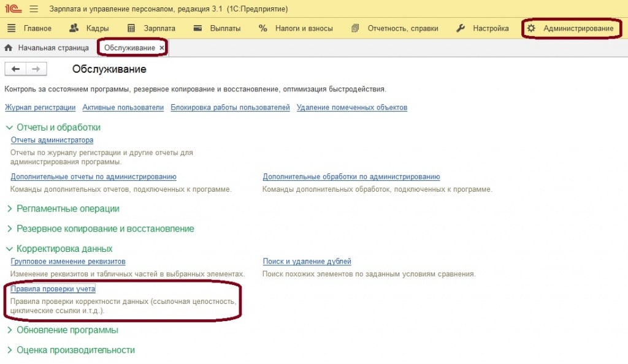Switch to Начальная страница tab
The height and width of the screenshot is (364, 628).
pyautogui.click(x=53, y=48)
